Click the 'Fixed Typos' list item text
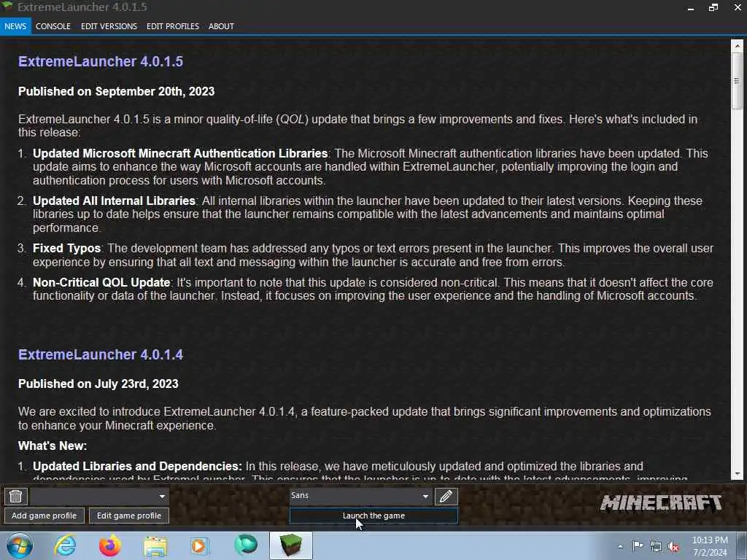The height and width of the screenshot is (560, 747). (66, 248)
